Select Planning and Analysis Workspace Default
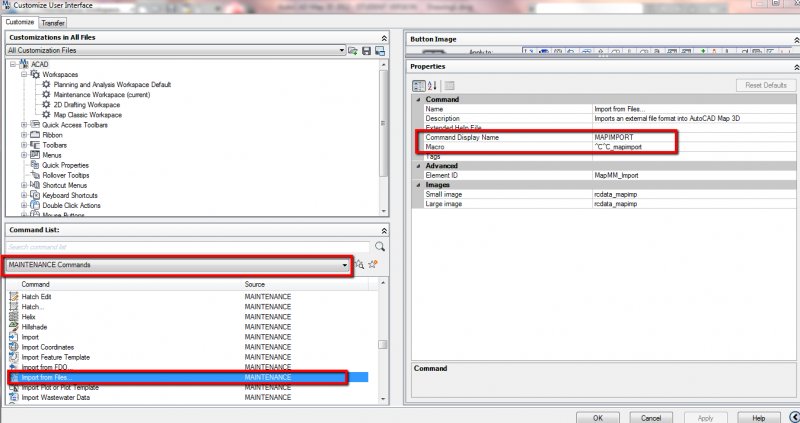This screenshot has height=423, width=800. point(112,85)
